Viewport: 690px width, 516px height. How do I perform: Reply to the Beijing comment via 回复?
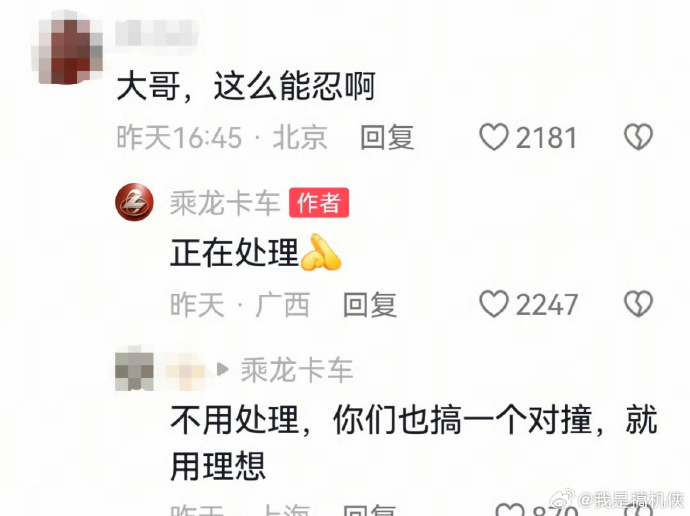[x=387, y=137]
